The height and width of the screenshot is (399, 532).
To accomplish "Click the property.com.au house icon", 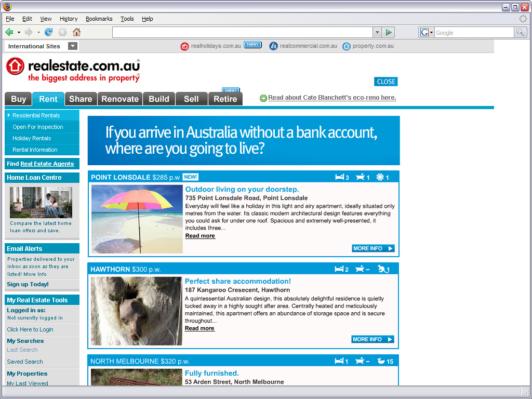I will click(347, 46).
